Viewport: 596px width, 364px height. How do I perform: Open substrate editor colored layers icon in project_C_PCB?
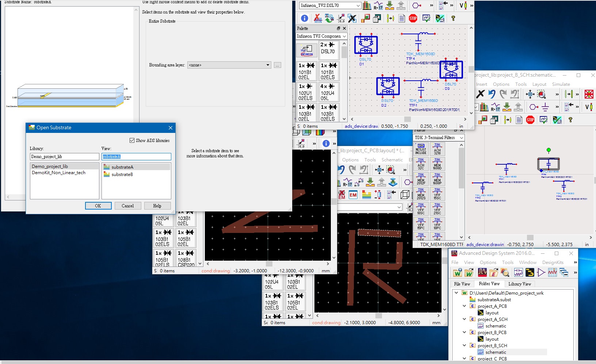click(x=367, y=195)
